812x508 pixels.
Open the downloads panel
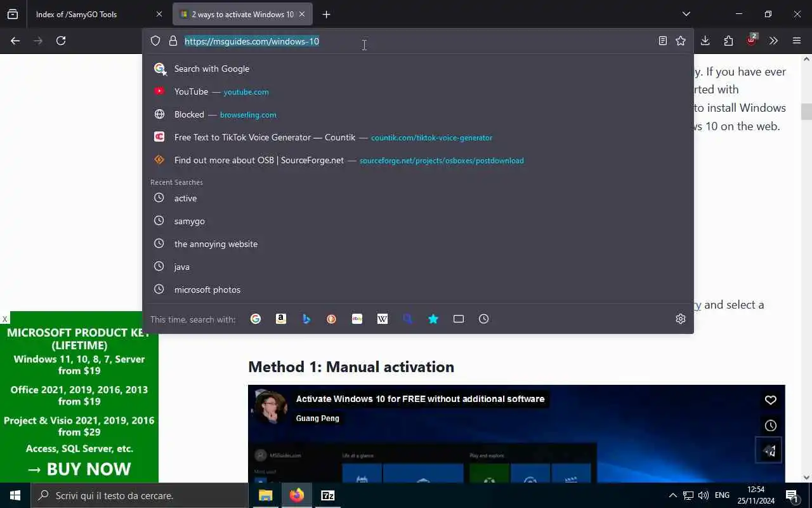tap(705, 41)
